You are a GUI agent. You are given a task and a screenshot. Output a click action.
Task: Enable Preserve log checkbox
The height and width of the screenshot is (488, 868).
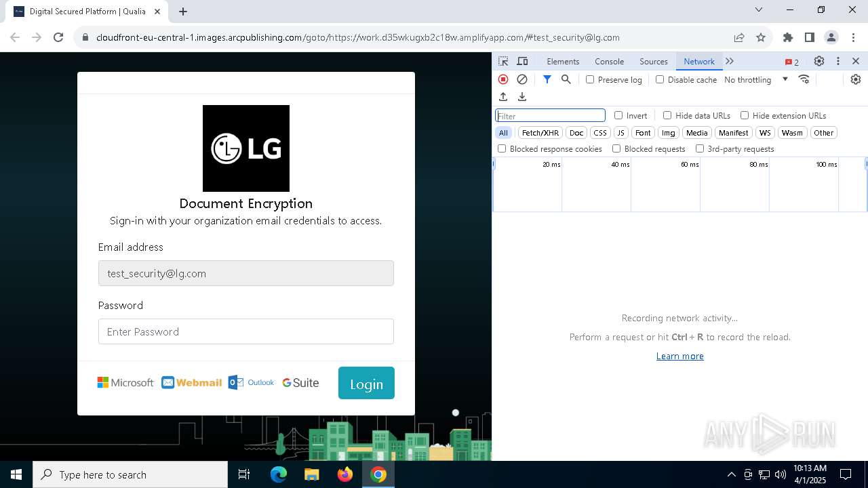(590, 79)
